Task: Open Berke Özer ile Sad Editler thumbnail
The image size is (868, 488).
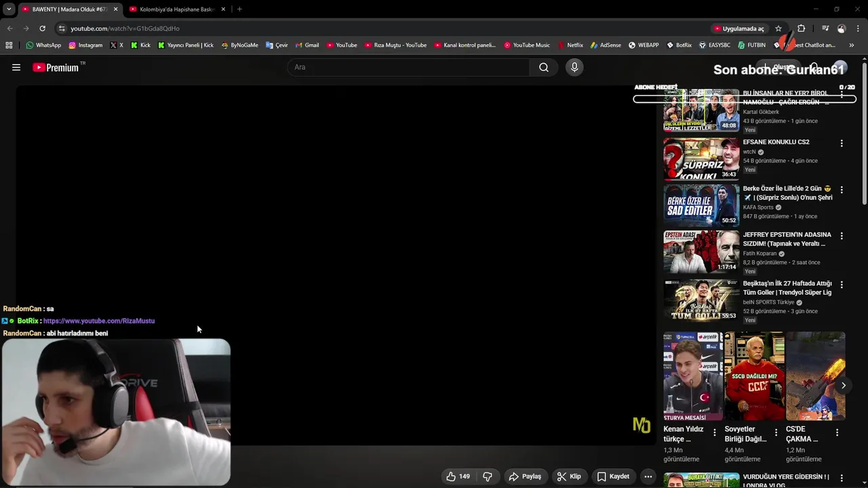Action: pyautogui.click(x=701, y=205)
